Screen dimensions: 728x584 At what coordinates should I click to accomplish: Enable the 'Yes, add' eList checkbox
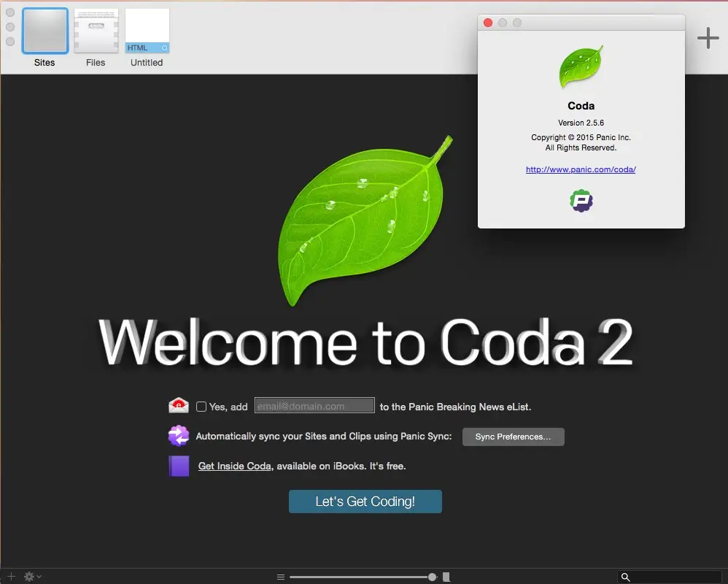point(201,407)
